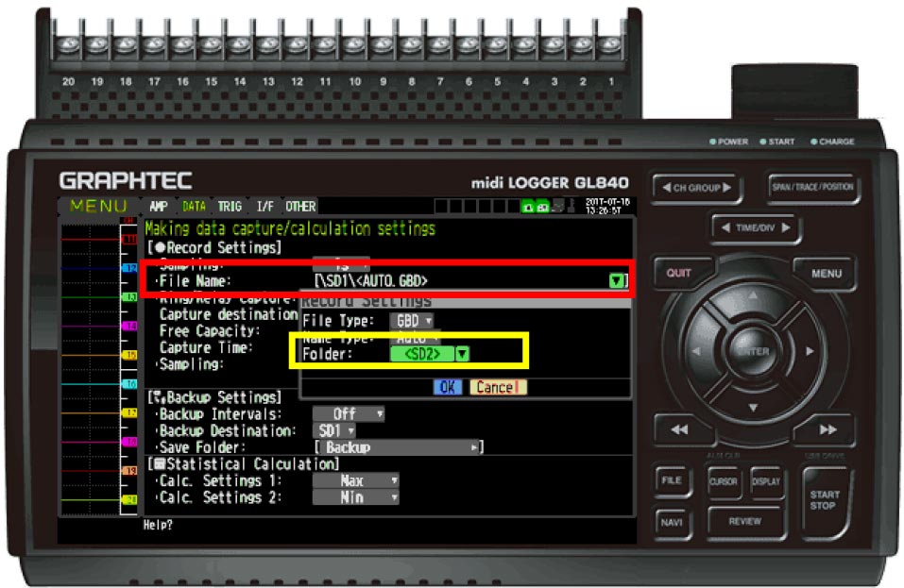This screenshot has width=904, height=588.
Task: Click the left arrow of TIME/DIV key
Action: click(725, 228)
